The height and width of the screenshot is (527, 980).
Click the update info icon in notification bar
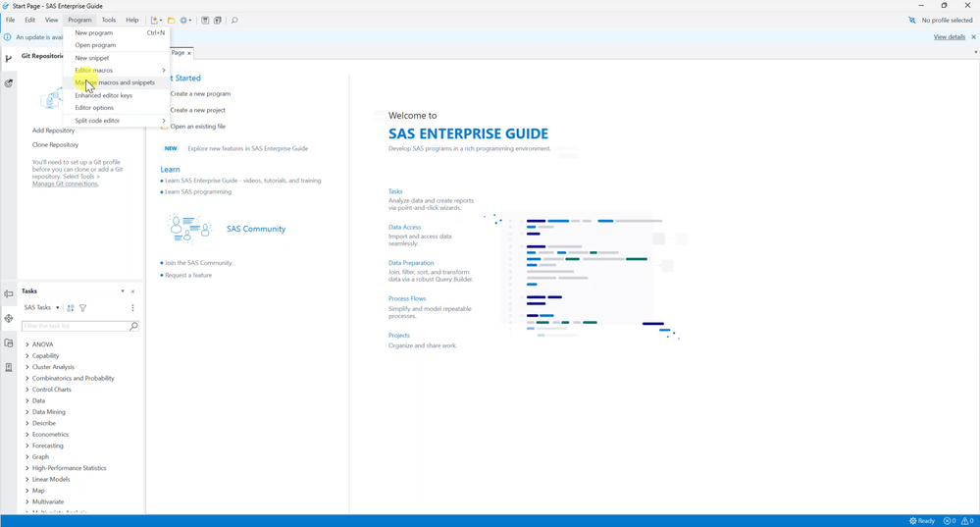pyautogui.click(x=8, y=37)
